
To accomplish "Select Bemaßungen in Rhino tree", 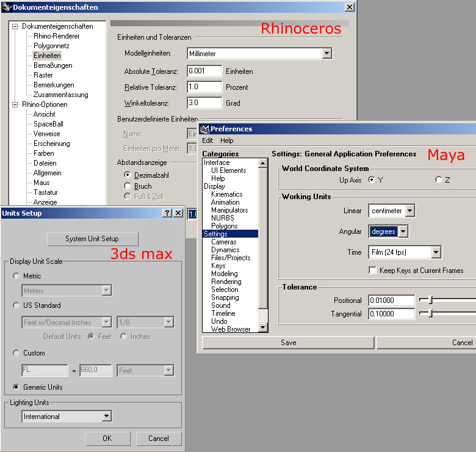I will pos(53,65).
